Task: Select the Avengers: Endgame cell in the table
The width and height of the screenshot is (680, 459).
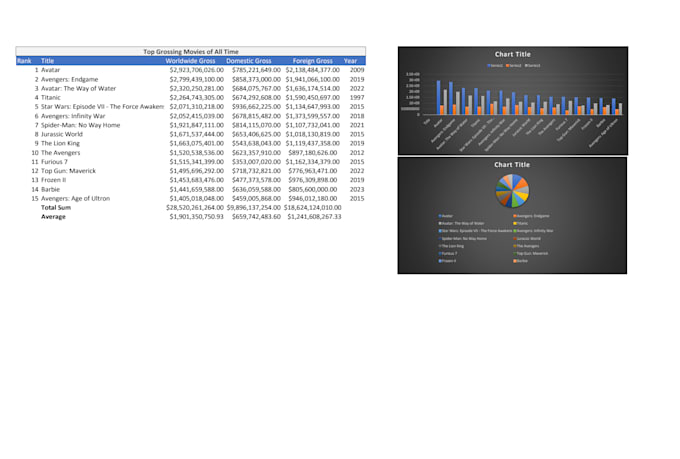Action: click(x=69, y=79)
